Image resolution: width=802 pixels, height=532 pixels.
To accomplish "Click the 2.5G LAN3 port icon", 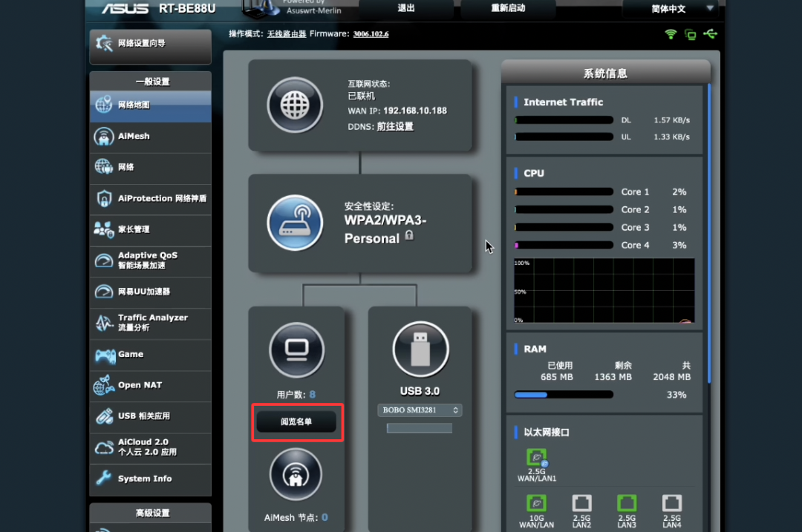I will click(x=627, y=504).
